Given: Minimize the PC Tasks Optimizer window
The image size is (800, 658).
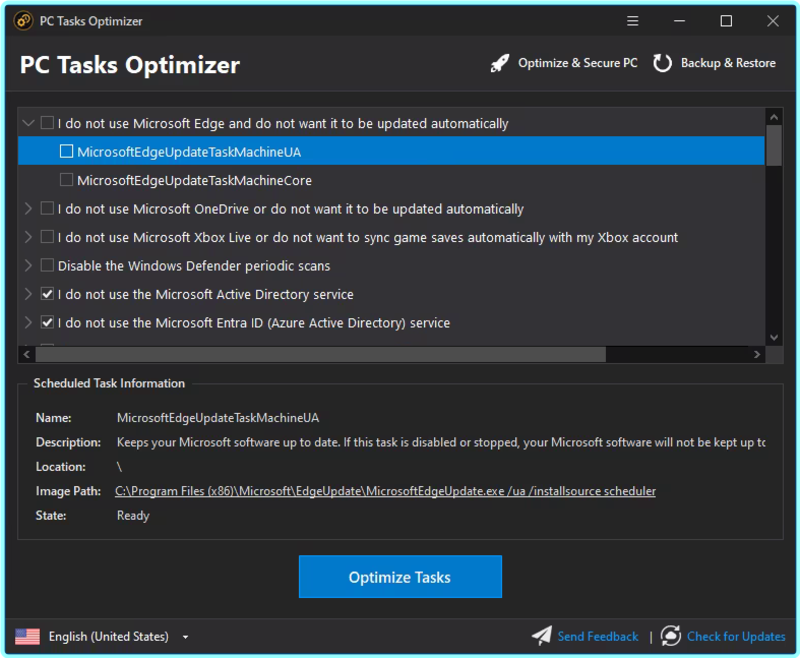Looking at the screenshot, I should [x=679, y=21].
